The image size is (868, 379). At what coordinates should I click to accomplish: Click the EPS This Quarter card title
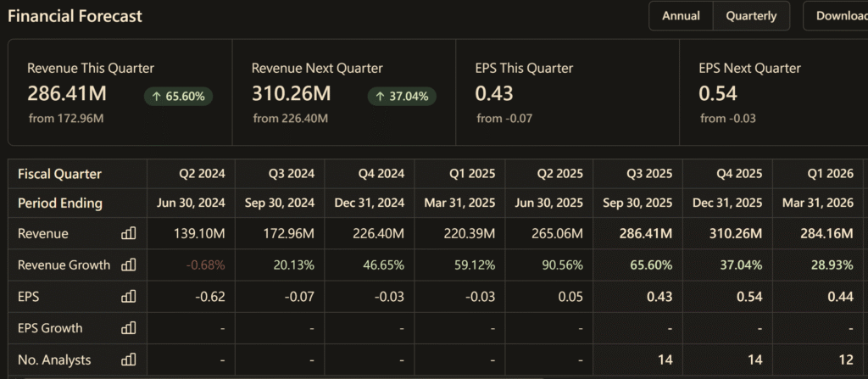coord(524,69)
